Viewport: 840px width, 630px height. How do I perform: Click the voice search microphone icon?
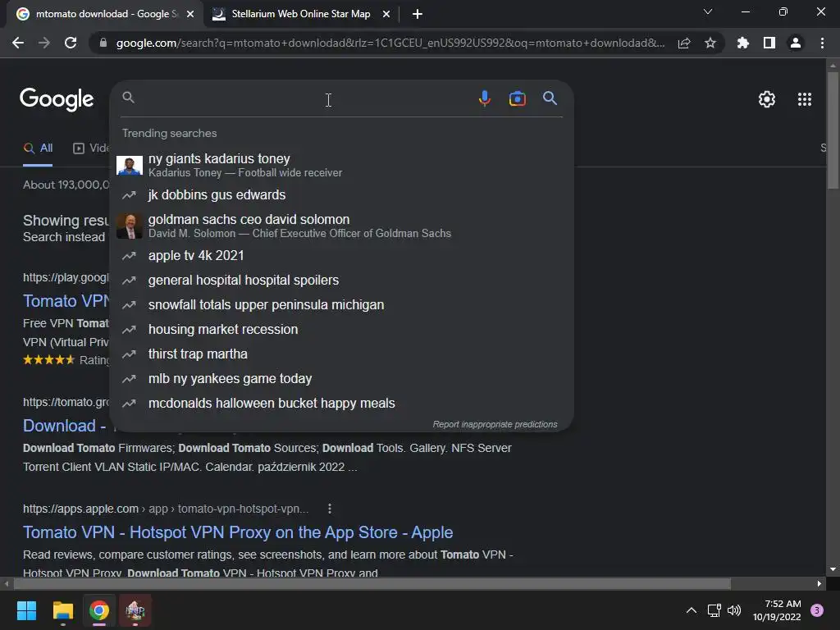(x=484, y=98)
